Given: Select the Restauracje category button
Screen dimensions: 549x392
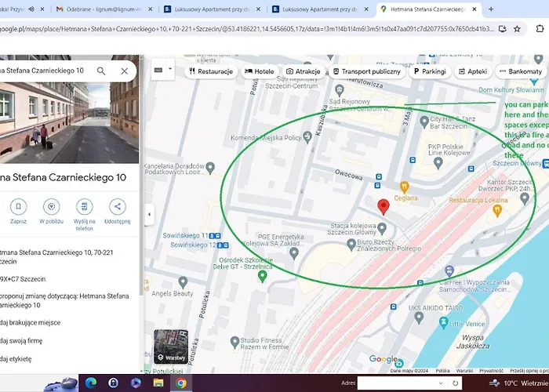Looking at the screenshot, I should [210, 71].
